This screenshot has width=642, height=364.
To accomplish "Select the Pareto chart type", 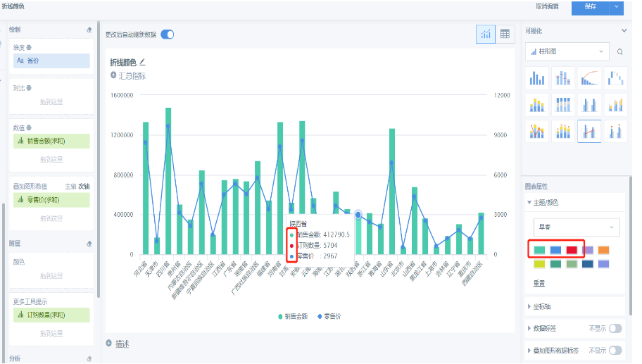I will pyautogui.click(x=589, y=77).
